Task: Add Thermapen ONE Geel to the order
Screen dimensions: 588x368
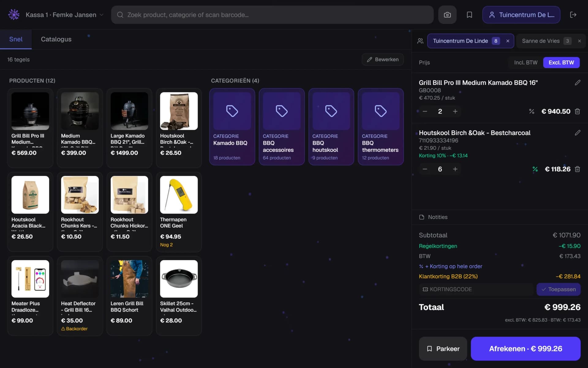Action: coord(179,212)
